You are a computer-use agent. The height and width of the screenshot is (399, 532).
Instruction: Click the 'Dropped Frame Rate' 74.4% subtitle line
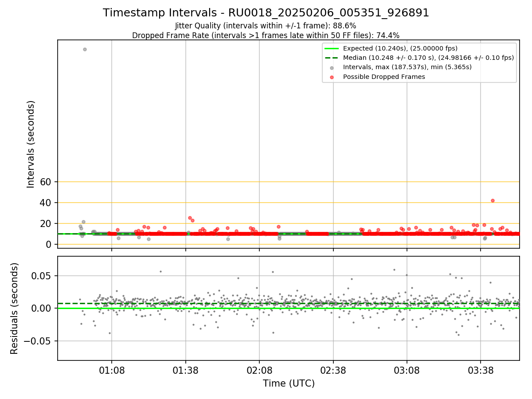pyautogui.click(x=266, y=35)
